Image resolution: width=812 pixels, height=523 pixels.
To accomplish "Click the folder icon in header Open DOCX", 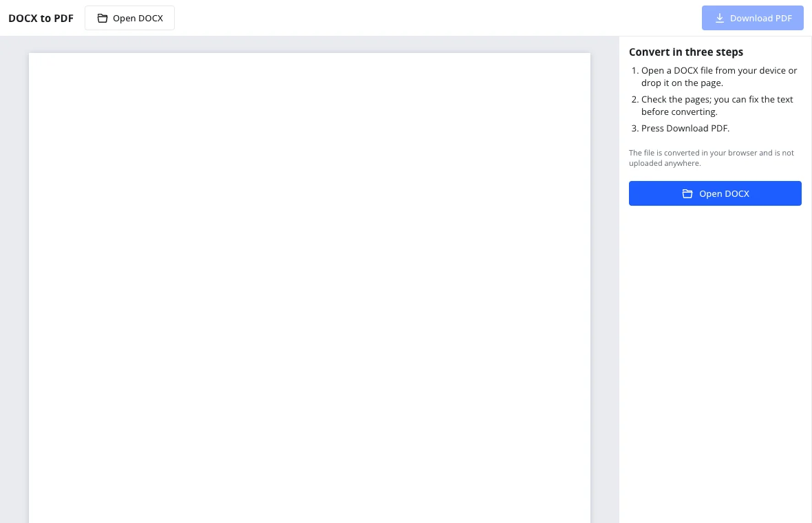I will (x=103, y=18).
